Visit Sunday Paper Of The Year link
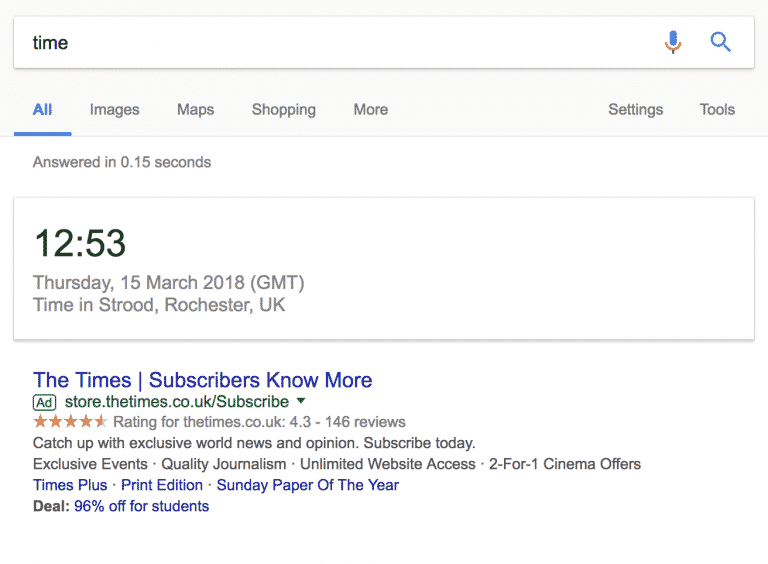Screen dimensions: 768x564 tap(308, 485)
